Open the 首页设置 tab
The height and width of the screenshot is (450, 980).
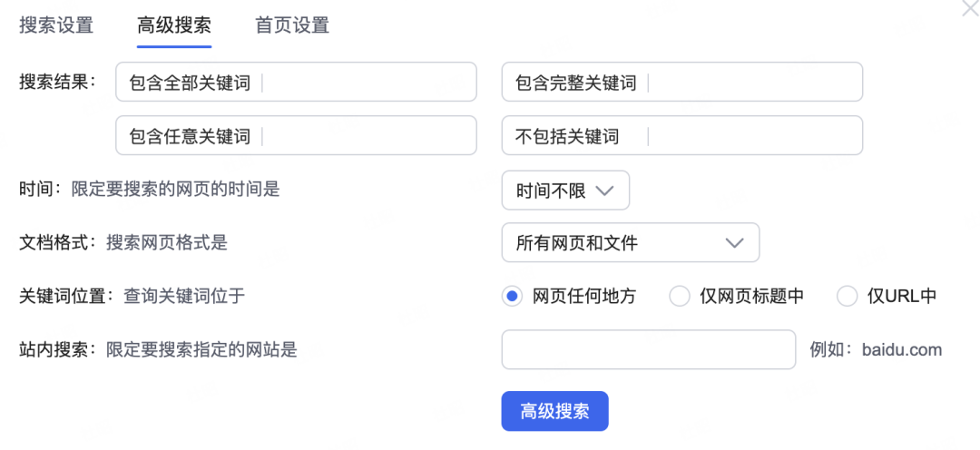[292, 25]
